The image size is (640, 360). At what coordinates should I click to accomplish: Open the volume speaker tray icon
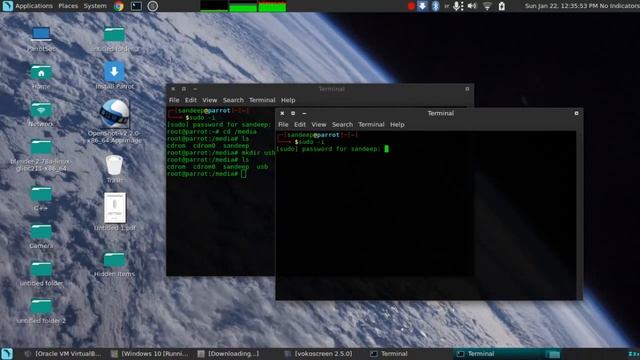472,6
